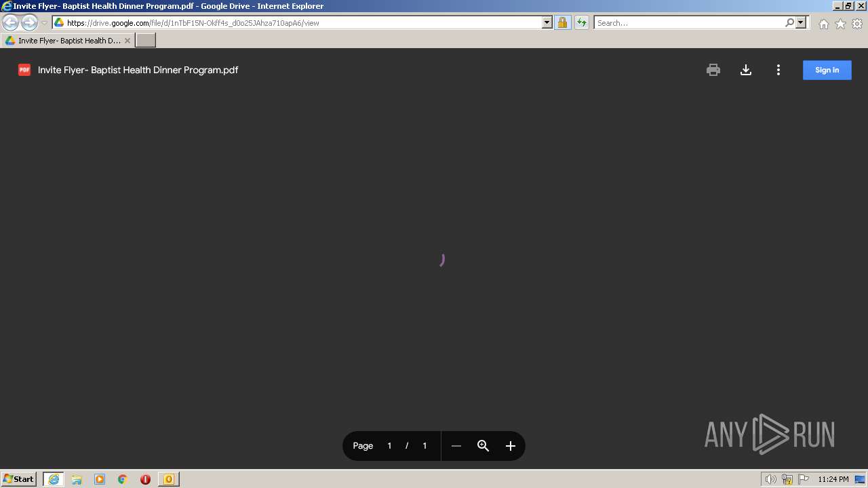Image resolution: width=868 pixels, height=488 pixels.
Task: Click the red PDF file type icon
Action: [24, 70]
